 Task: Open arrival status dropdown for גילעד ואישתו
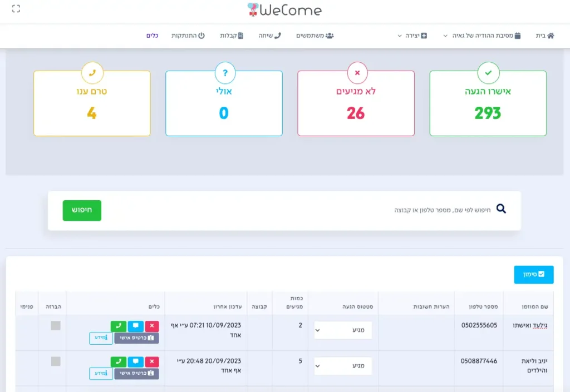(343, 330)
